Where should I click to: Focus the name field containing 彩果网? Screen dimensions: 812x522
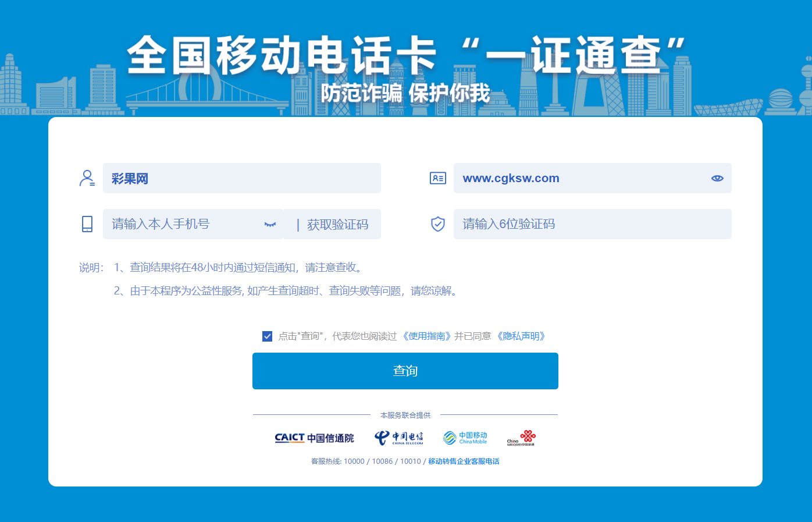point(241,178)
